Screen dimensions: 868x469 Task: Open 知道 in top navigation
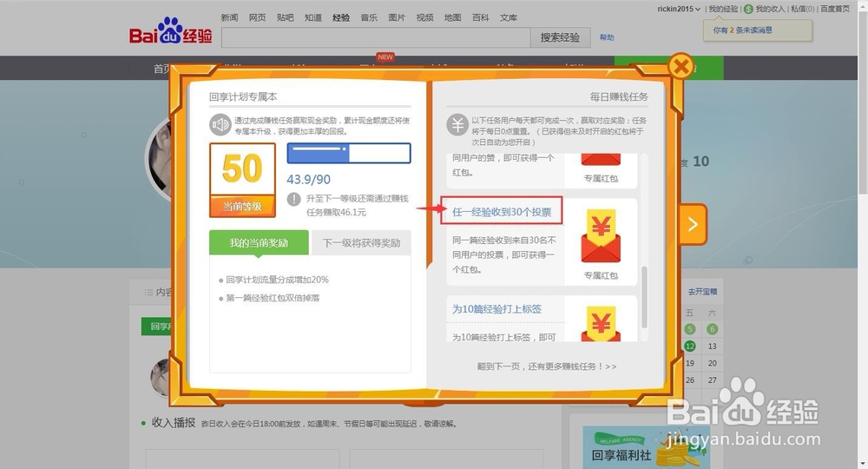point(313,17)
